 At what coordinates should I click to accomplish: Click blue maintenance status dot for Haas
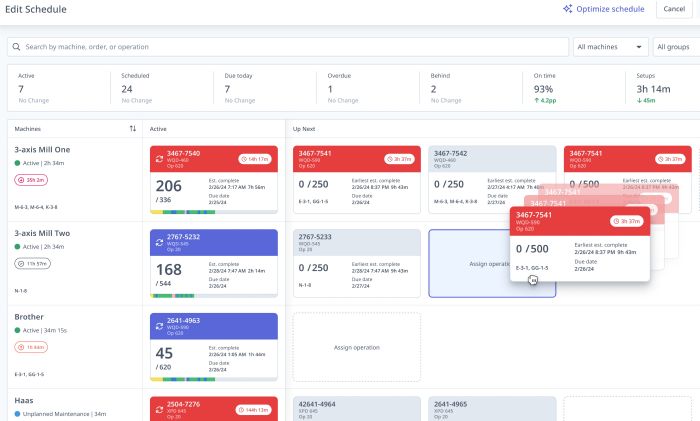17,414
